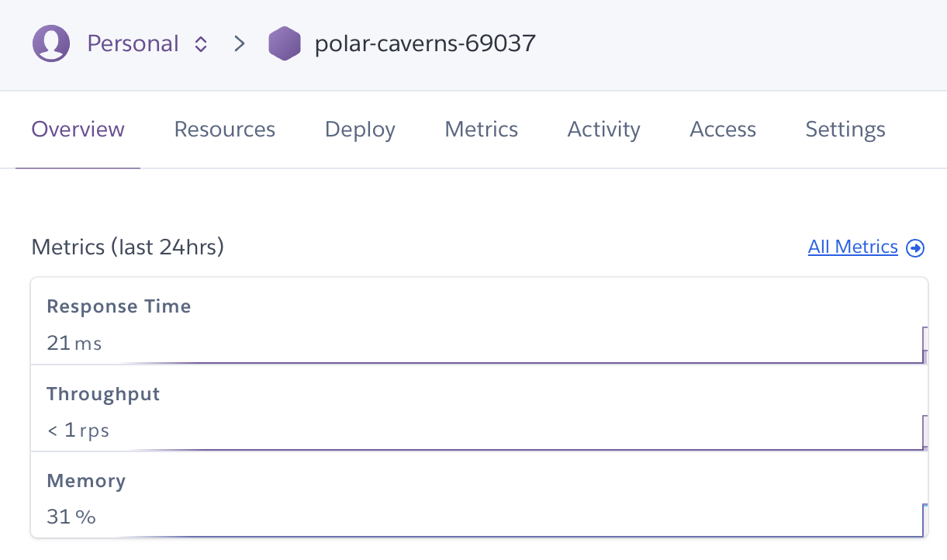Click the polar-caverns-69037 app name
Screen dimensions: 947x560
(425, 43)
